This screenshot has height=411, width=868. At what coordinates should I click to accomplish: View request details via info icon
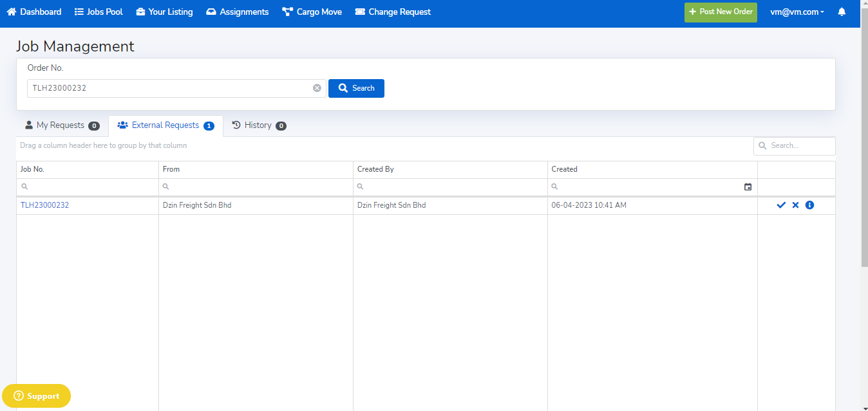[x=809, y=205]
